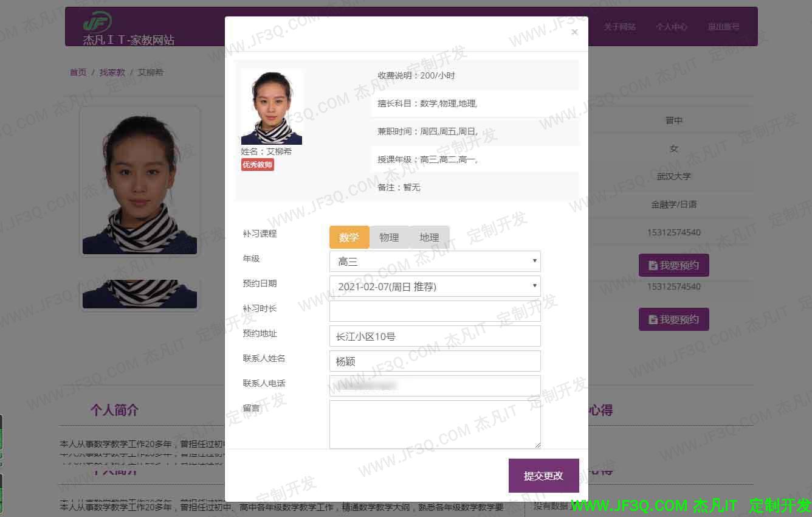Click the tutor photo in the dialog
This screenshot has height=517, width=812.
[x=272, y=108]
